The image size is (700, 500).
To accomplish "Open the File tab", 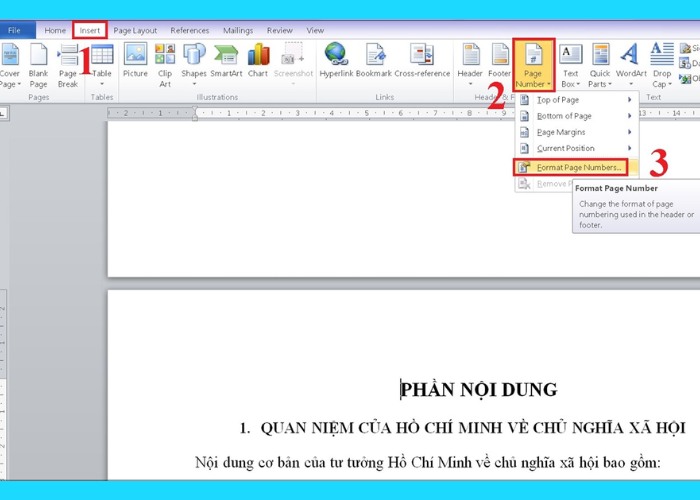I will pyautogui.click(x=14, y=30).
